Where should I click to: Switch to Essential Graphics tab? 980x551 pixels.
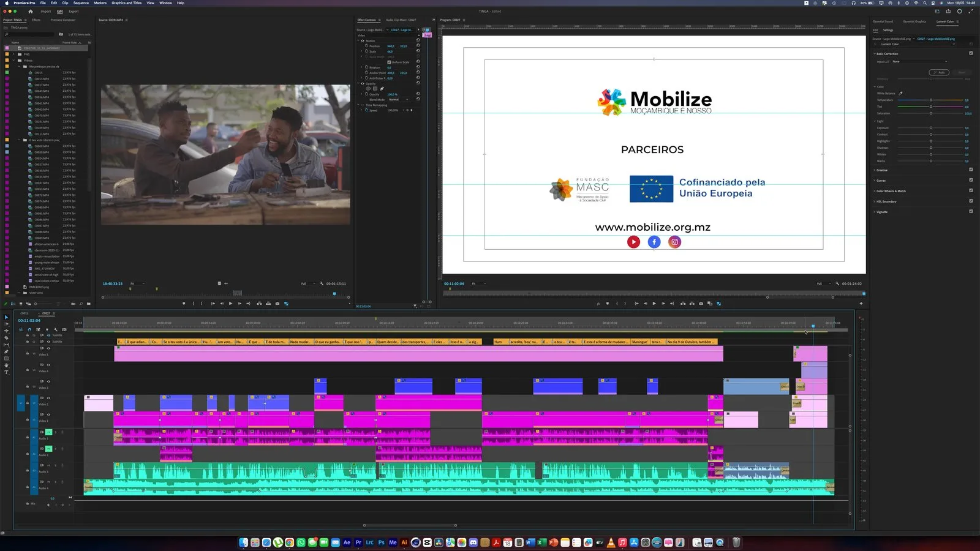tap(914, 21)
